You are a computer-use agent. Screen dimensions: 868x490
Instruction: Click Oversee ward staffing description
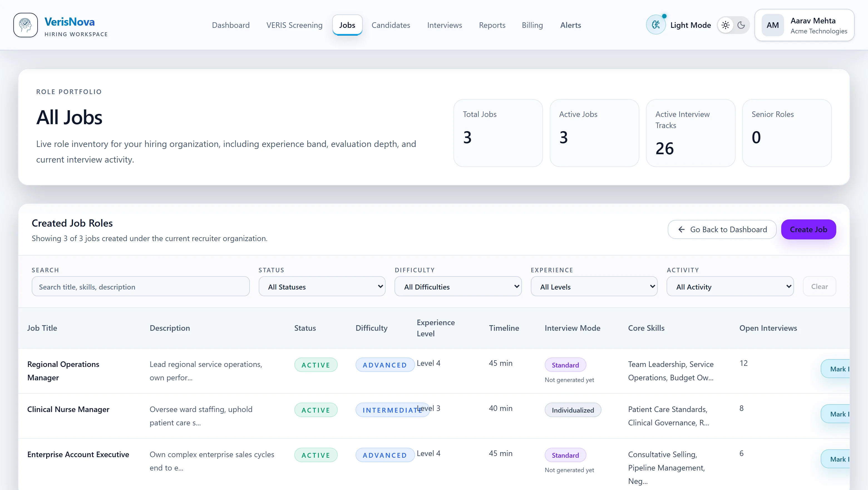click(x=201, y=416)
